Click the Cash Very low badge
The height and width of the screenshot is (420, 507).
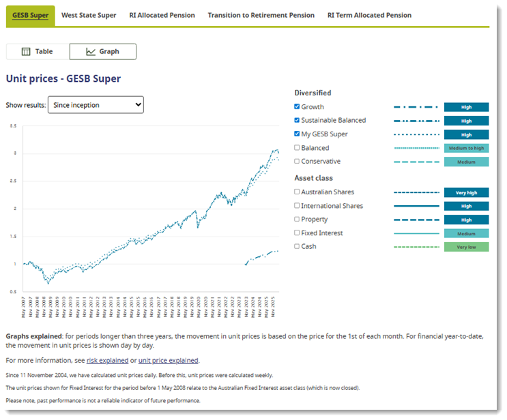(466, 247)
